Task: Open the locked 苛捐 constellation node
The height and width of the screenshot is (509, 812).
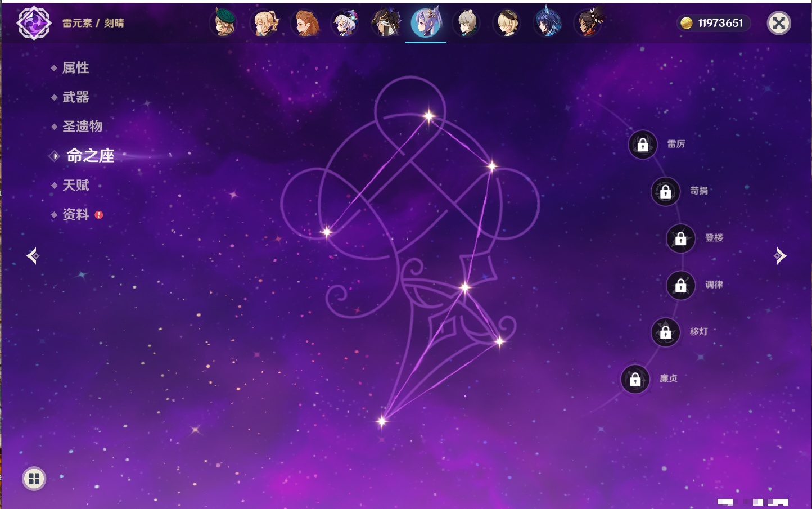Action: 666,191
